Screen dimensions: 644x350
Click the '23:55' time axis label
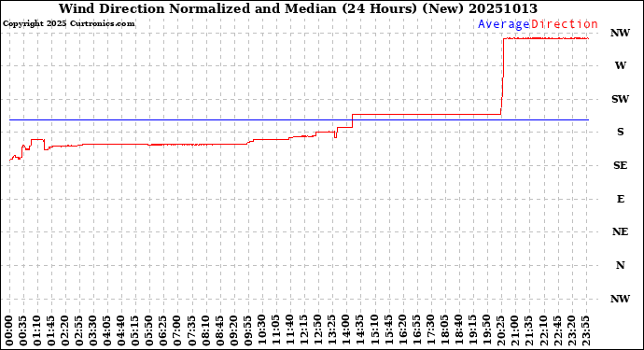coord(585,330)
